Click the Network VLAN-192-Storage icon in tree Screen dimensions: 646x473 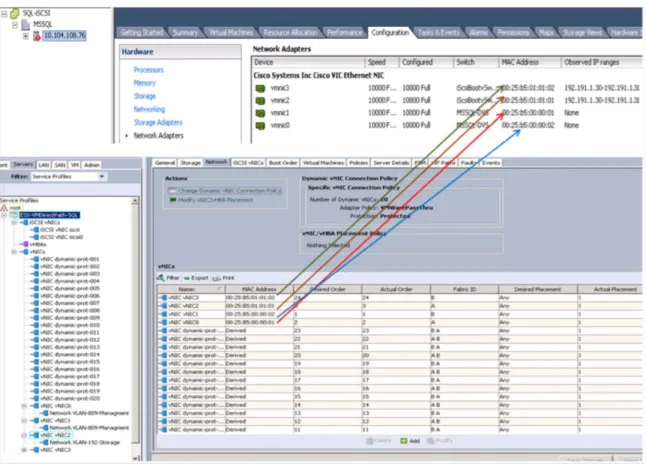(45, 443)
